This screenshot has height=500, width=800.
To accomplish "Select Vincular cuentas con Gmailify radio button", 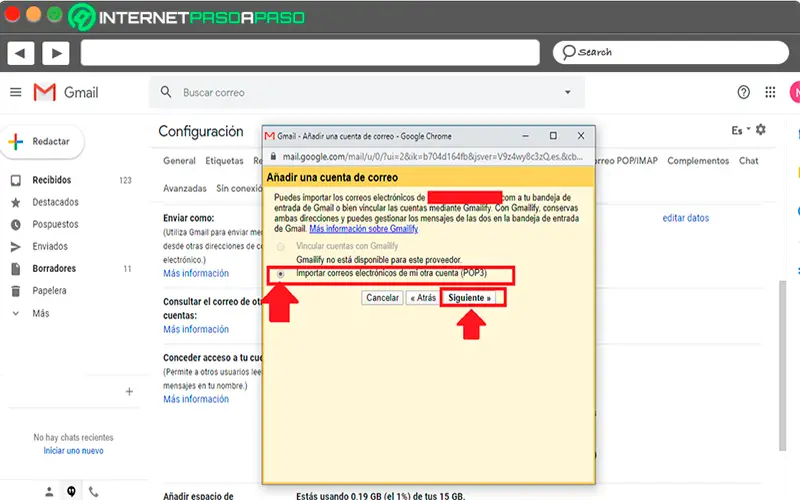I will click(281, 247).
